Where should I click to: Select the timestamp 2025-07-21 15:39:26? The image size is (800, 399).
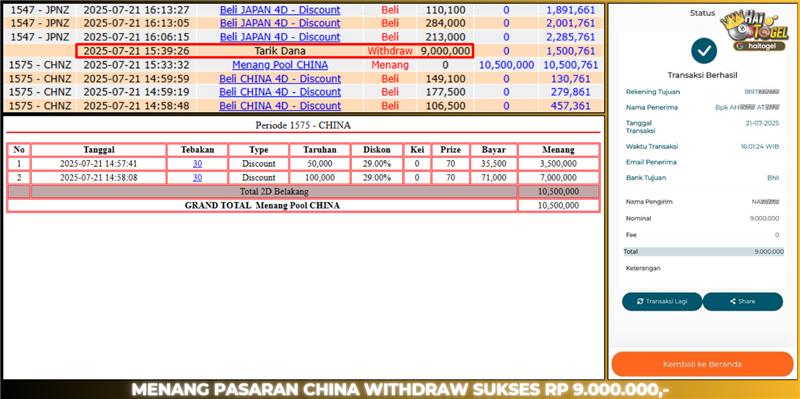point(136,51)
